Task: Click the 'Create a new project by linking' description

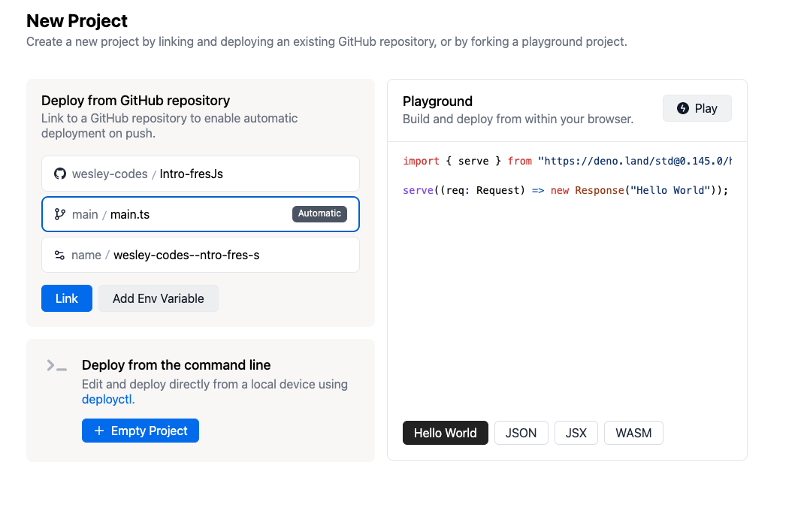Action: [x=327, y=41]
